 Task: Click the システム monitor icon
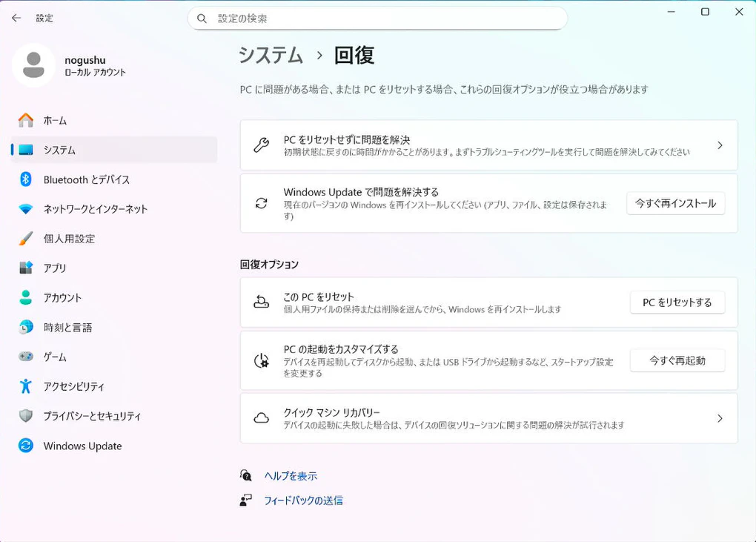25,150
